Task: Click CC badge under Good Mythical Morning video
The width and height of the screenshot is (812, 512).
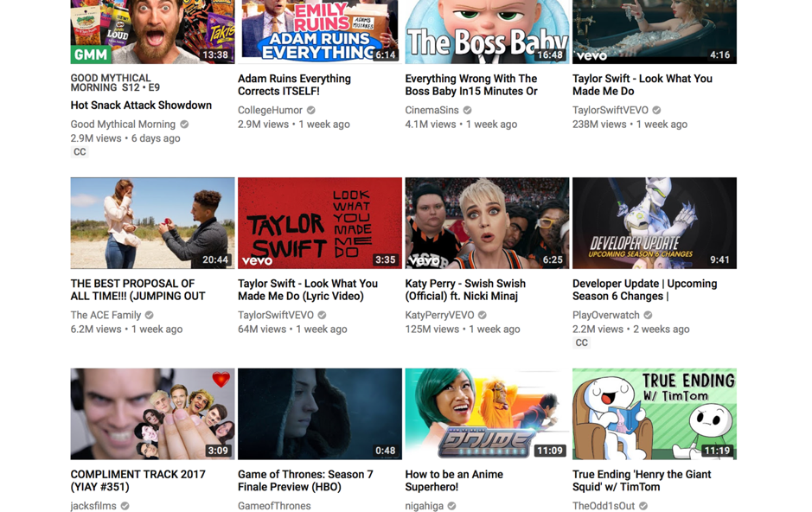Action: click(x=80, y=152)
